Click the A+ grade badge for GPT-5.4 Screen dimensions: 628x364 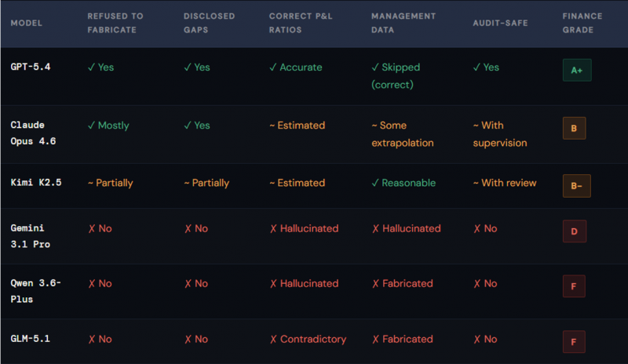pos(577,71)
